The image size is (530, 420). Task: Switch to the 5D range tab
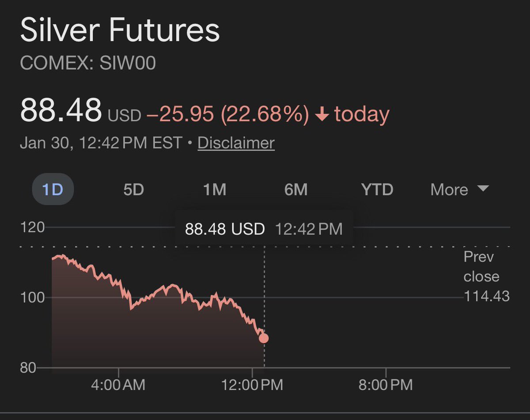(x=133, y=189)
